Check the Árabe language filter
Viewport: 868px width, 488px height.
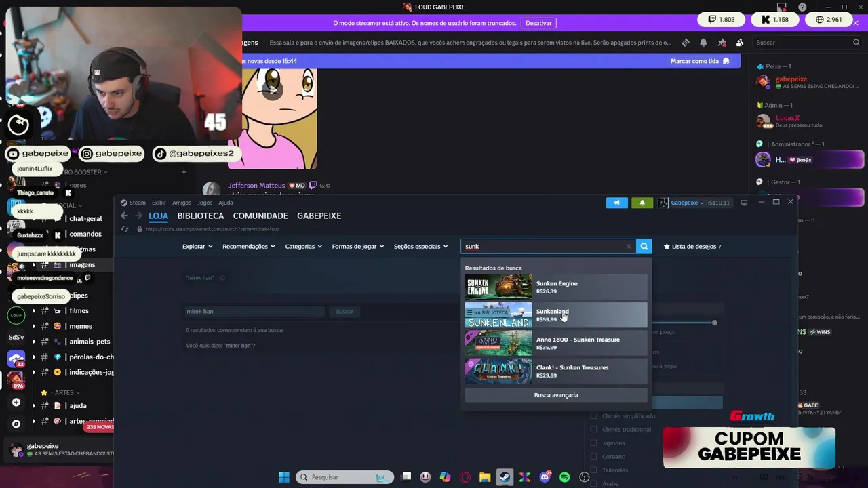(593, 483)
